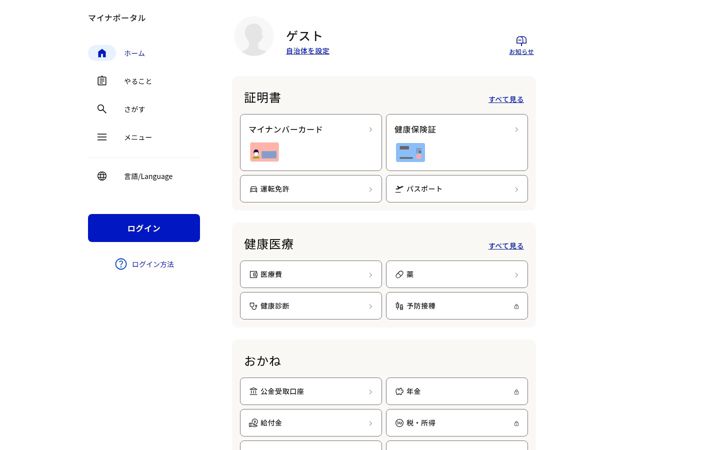Expand the パスポート chevron arrow

coord(517,189)
